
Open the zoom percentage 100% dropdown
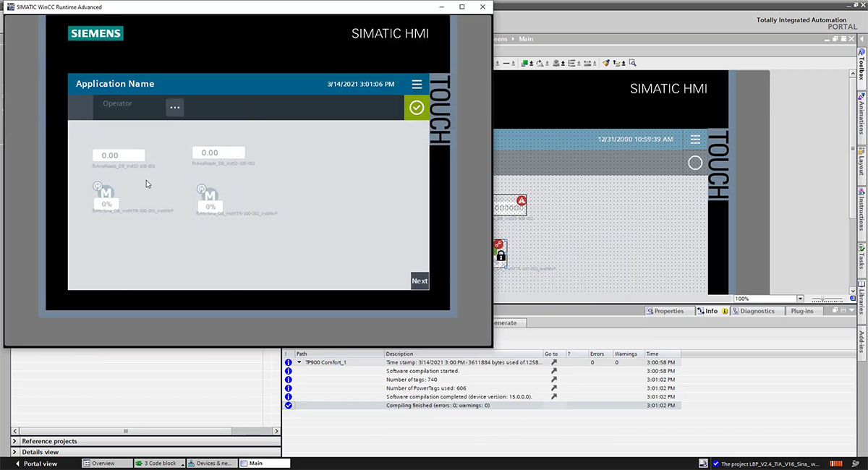coord(800,299)
